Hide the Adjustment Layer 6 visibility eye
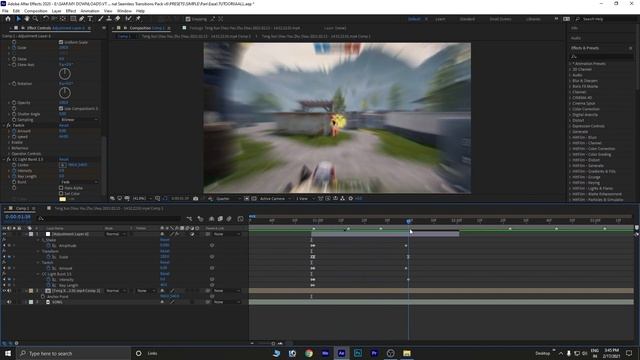The height and width of the screenshot is (360, 640). 4,234
